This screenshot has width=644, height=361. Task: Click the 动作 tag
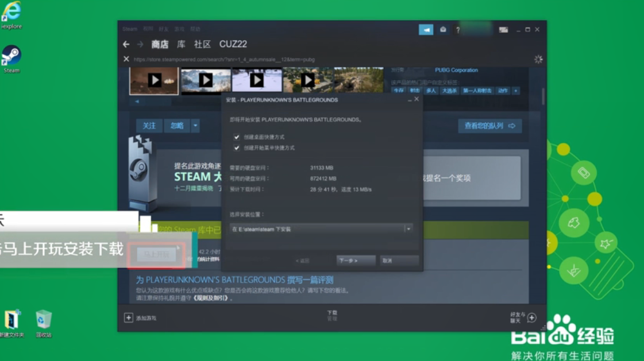coord(503,91)
